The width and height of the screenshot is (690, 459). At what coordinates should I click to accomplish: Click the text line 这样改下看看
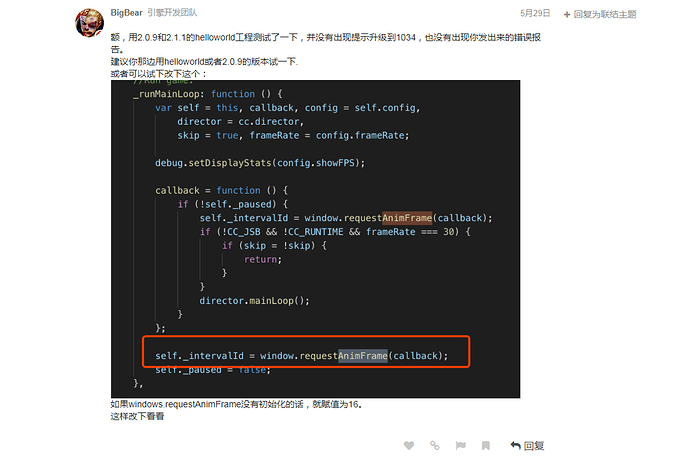[x=137, y=416]
